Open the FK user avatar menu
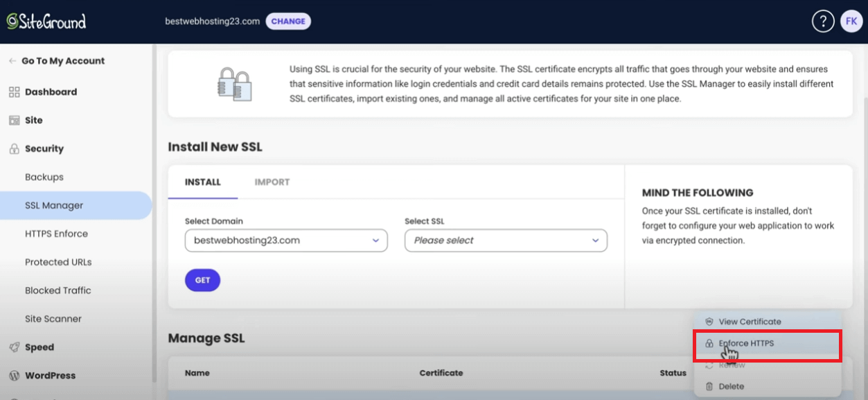 (x=851, y=21)
